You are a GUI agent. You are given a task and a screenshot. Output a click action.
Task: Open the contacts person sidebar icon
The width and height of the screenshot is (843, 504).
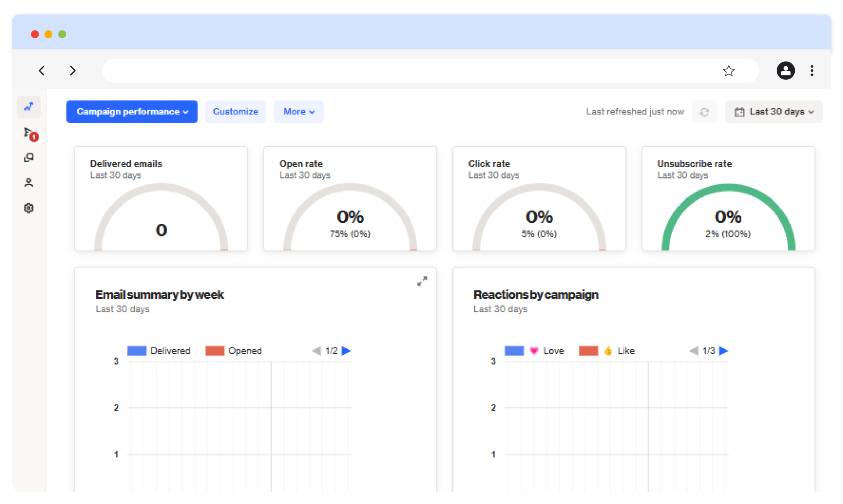[x=29, y=183]
